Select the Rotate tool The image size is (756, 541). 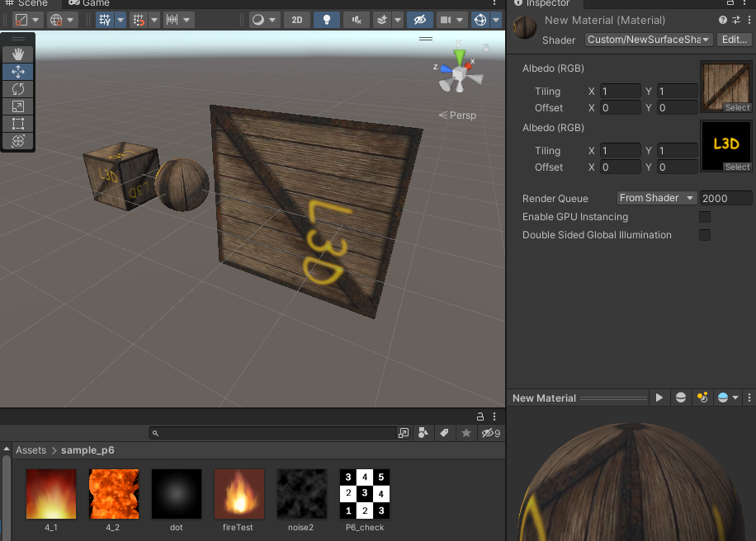(18, 89)
